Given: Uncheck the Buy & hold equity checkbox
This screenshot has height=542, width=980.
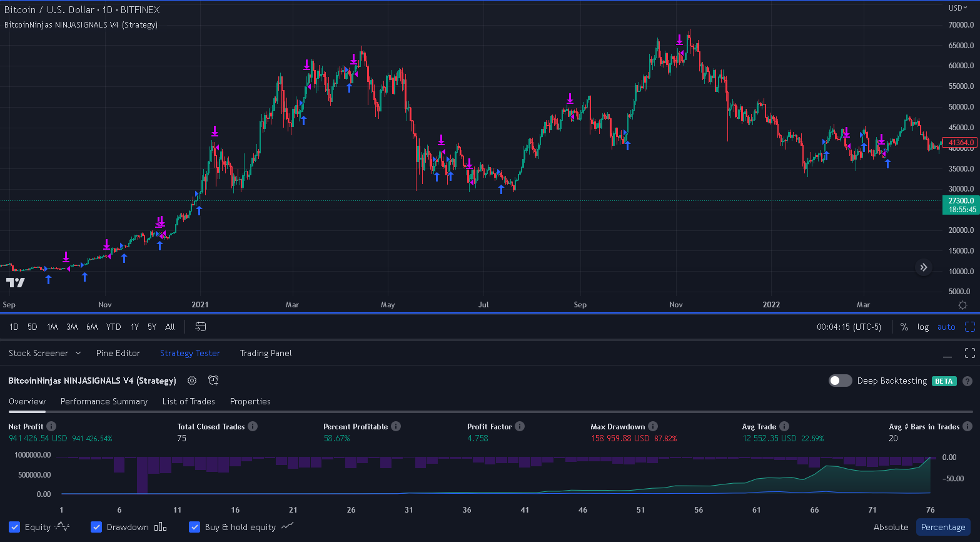Looking at the screenshot, I should [x=194, y=527].
